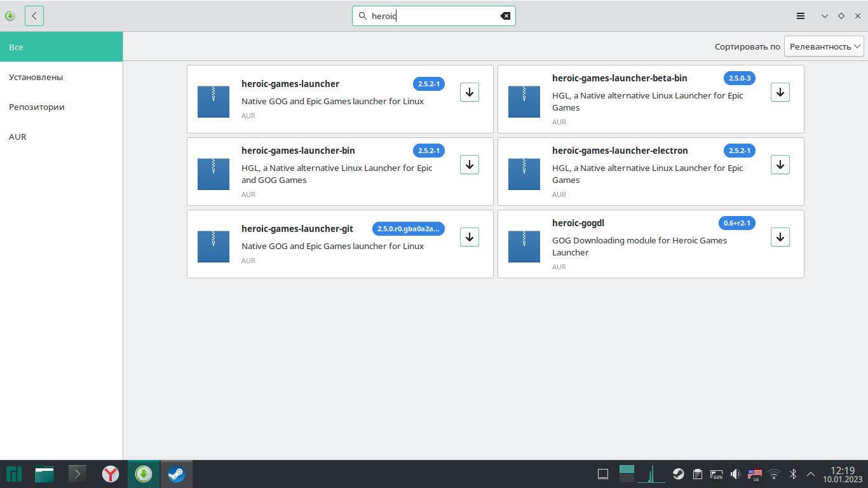Click heroic-games-launcher-git archive icon
Viewport: 868px width, 488px height.
[x=214, y=247]
